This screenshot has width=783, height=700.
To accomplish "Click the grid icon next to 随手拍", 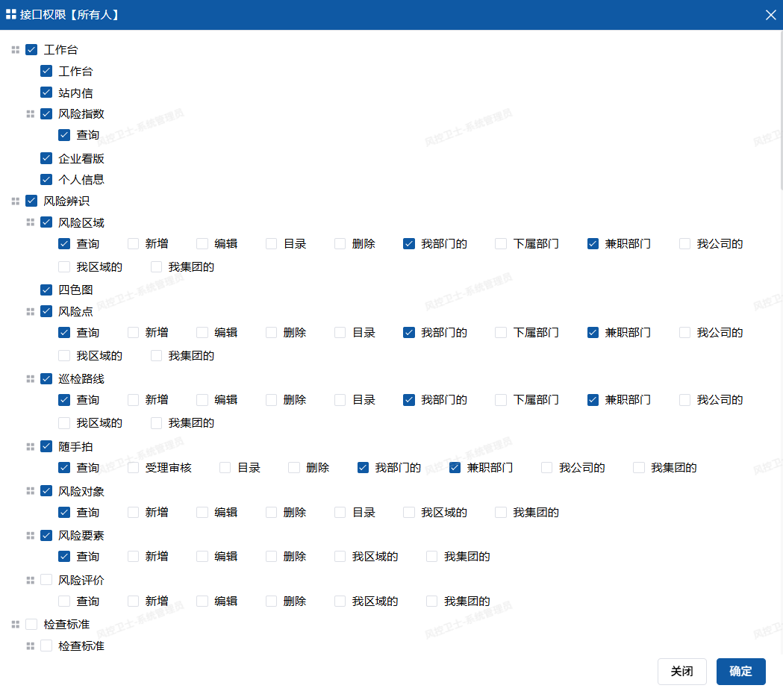I will [31, 446].
